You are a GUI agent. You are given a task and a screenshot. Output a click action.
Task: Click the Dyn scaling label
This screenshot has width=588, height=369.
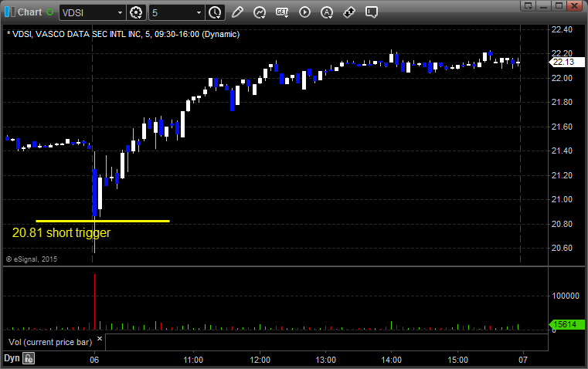pos(12,358)
